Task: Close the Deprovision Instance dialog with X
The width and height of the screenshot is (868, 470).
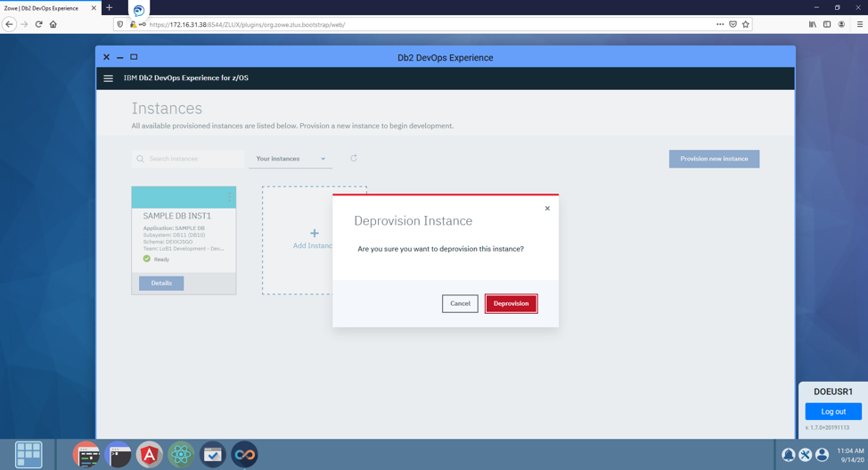Action: 547,209
